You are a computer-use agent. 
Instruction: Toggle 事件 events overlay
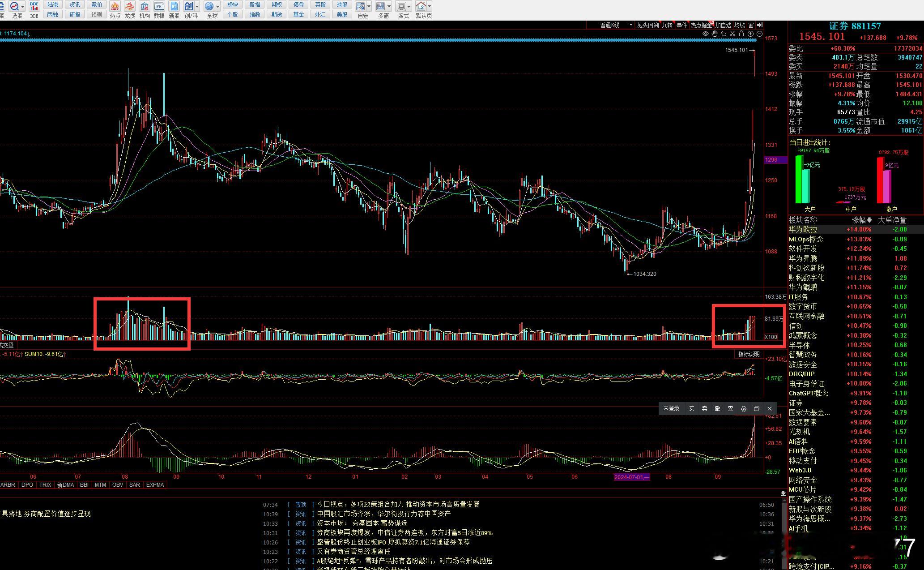point(681,25)
